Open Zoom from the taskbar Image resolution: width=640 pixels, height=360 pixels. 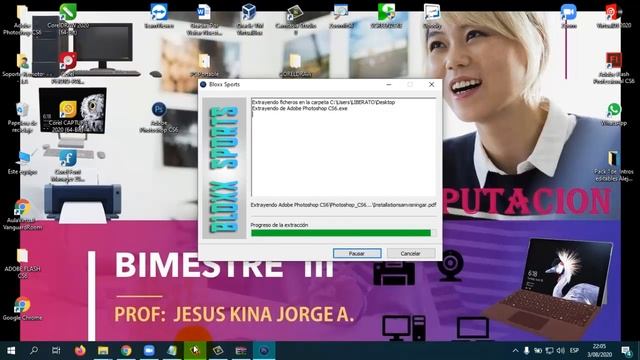click(149, 351)
